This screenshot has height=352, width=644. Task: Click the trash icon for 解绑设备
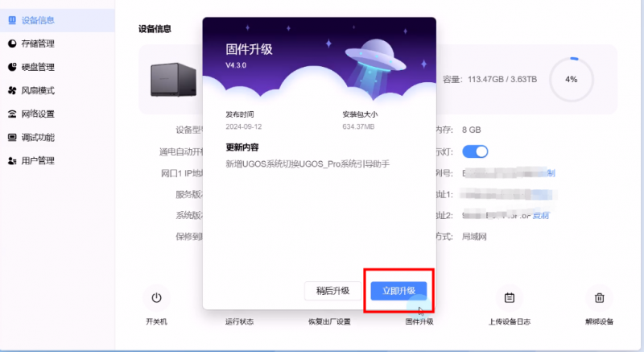click(599, 298)
